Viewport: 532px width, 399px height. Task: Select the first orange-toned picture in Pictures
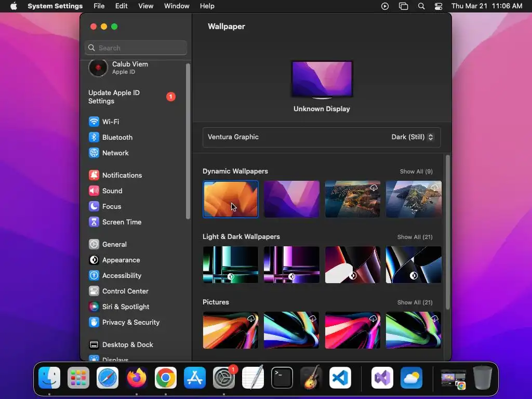pos(230,330)
